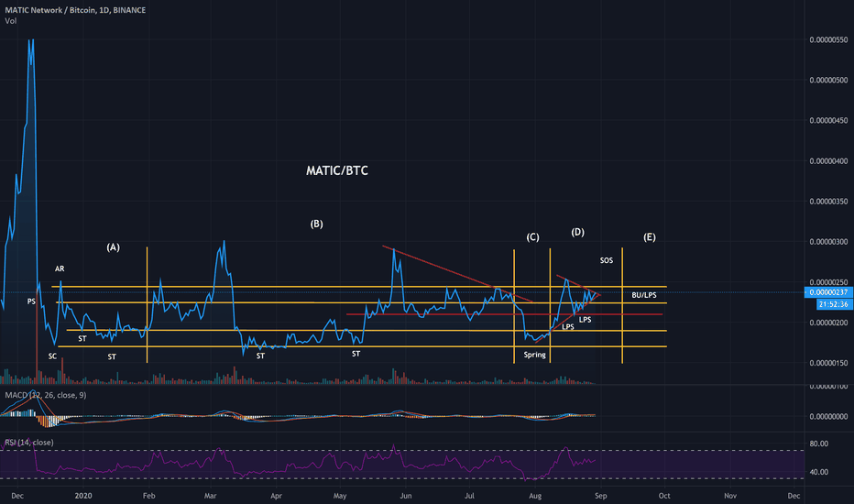Screen dimensions: 854x504
Task: Select the (D) phase label
Action: tap(578, 232)
